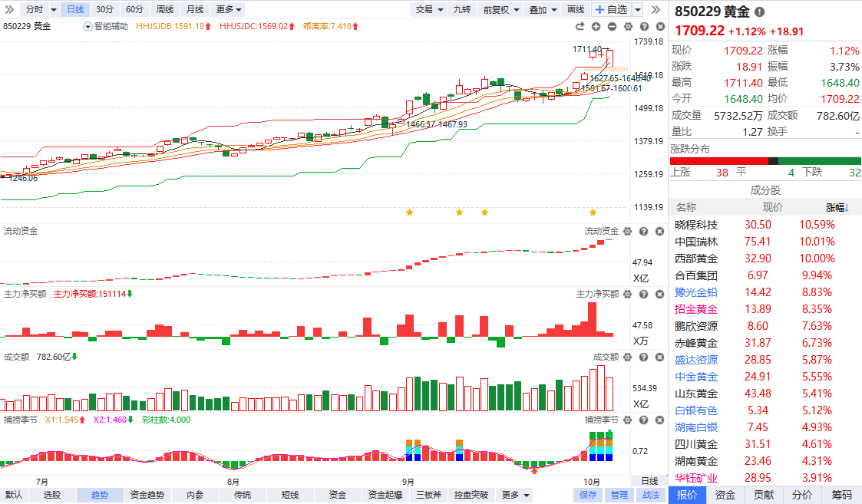Open settings gear for 主力净买额 panel
The height and width of the screenshot is (504, 862).
point(627,295)
